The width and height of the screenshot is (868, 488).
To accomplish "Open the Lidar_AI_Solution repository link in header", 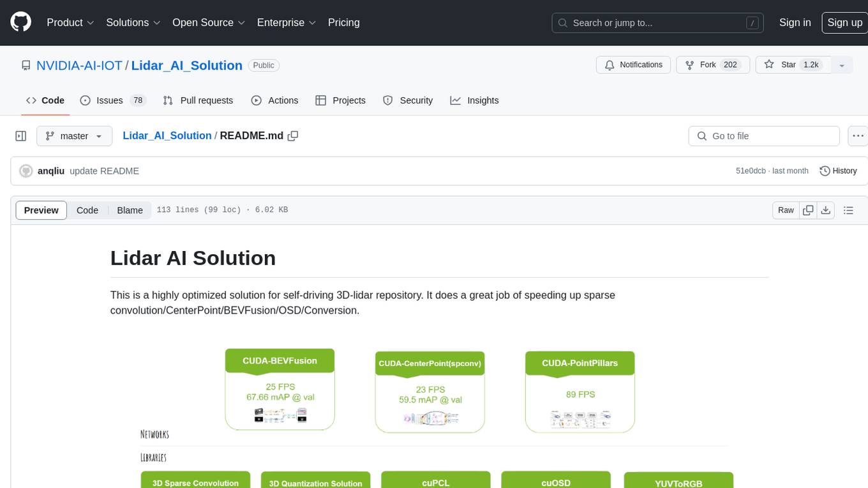I will click(186, 65).
